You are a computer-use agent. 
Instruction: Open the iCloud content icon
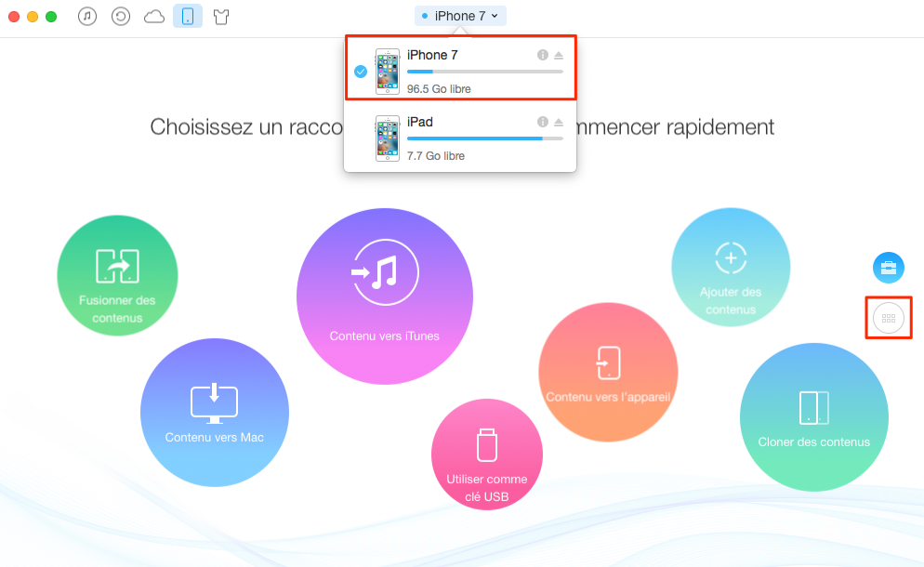154,17
